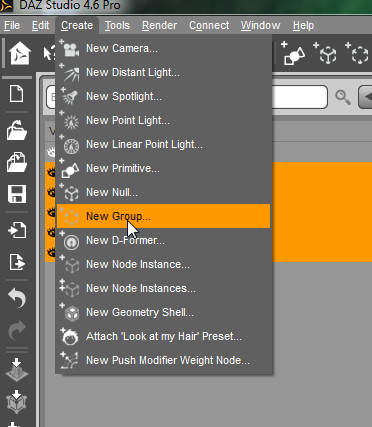Click the New Scene blank page icon
The height and width of the screenshot is (427, 372).
pos(17,94)
